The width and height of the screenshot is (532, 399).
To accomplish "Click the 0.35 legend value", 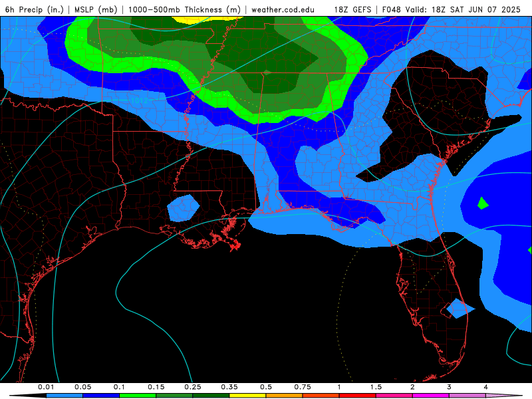I will tap(229, 387).
